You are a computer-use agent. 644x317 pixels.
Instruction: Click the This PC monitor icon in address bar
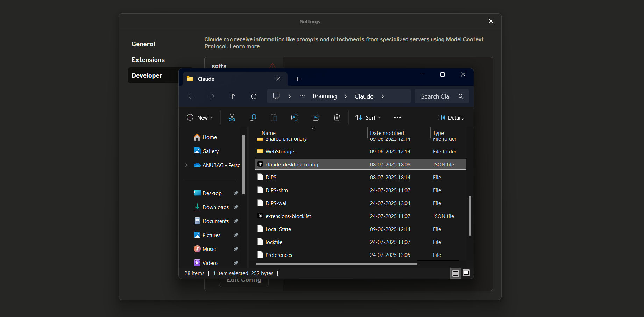[x=276, y=96]
